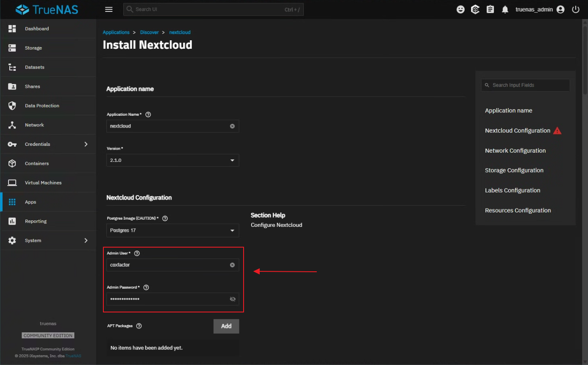The height and width of the screenshot is (365, 588).
Task: Clear the Admin User field
Action: click(x=232, y=265)
